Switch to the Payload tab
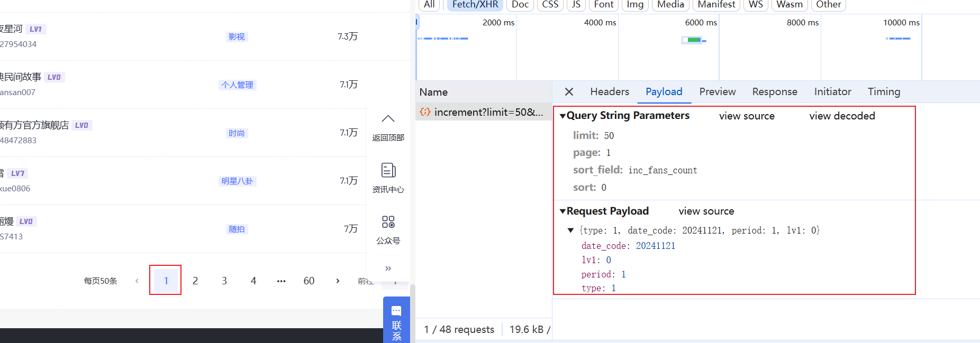980x343 pixels. point(664,92)
